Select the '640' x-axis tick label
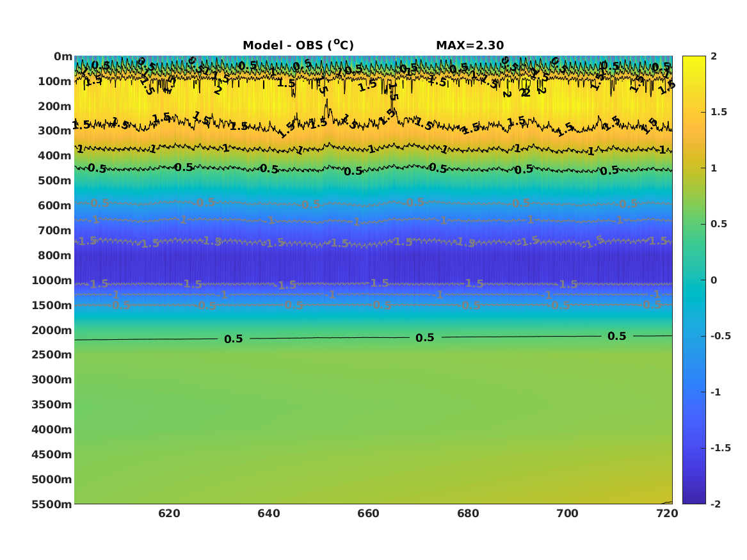The image size is (747, 560). (269, 513)
